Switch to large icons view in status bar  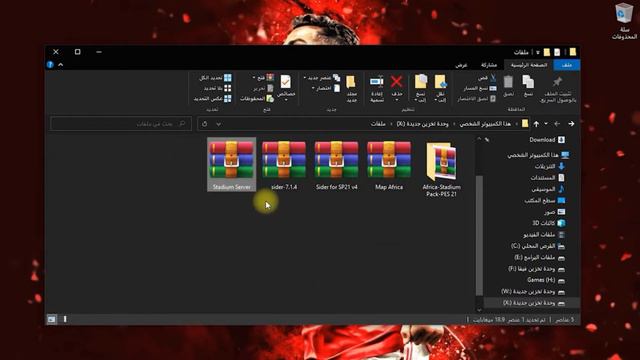[51, 319]
